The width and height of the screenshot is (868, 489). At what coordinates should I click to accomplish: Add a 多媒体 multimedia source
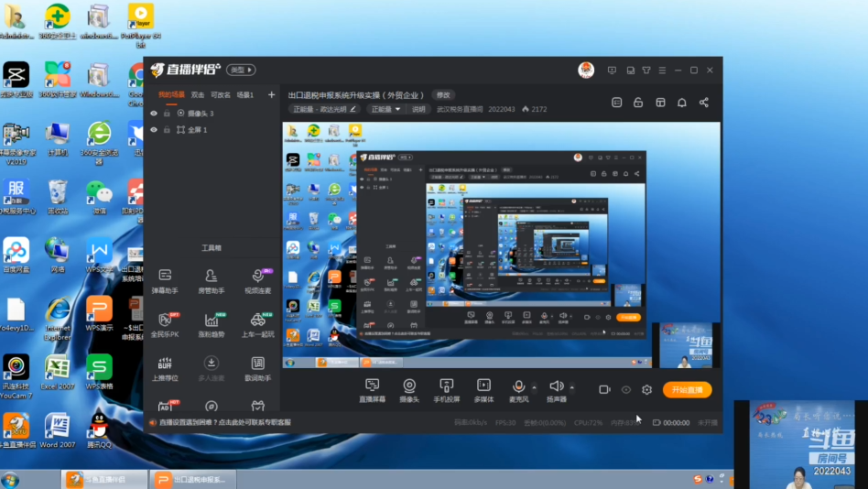coord(483,390)
